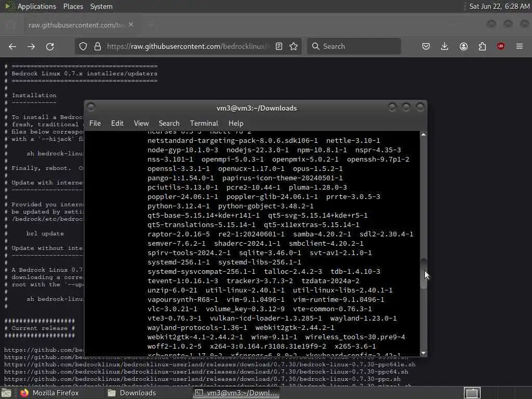This screenshot has width=532, height=399.
Task: Click 'vim-9.1.0496-1' in terminal output
Action: click(x=256, y=300)
